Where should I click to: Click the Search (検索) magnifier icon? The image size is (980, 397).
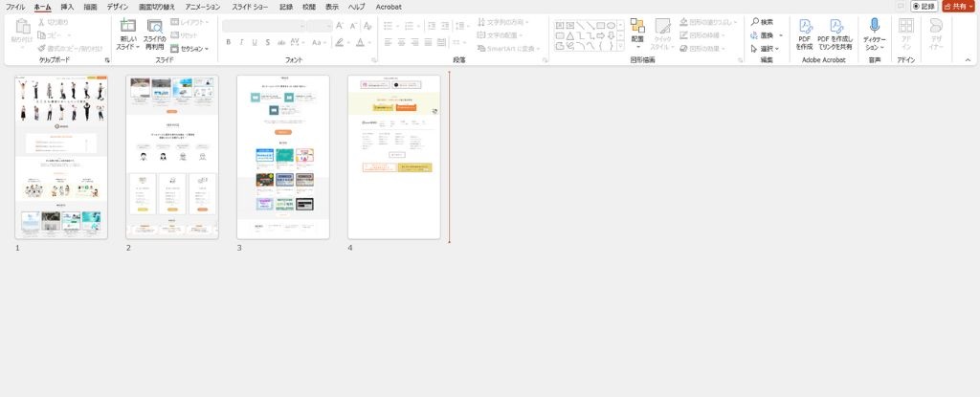coord(755,22)
